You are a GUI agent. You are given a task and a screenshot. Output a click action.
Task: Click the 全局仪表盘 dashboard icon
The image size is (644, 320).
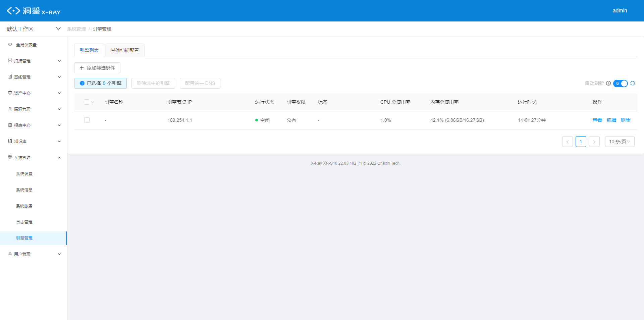10,45
